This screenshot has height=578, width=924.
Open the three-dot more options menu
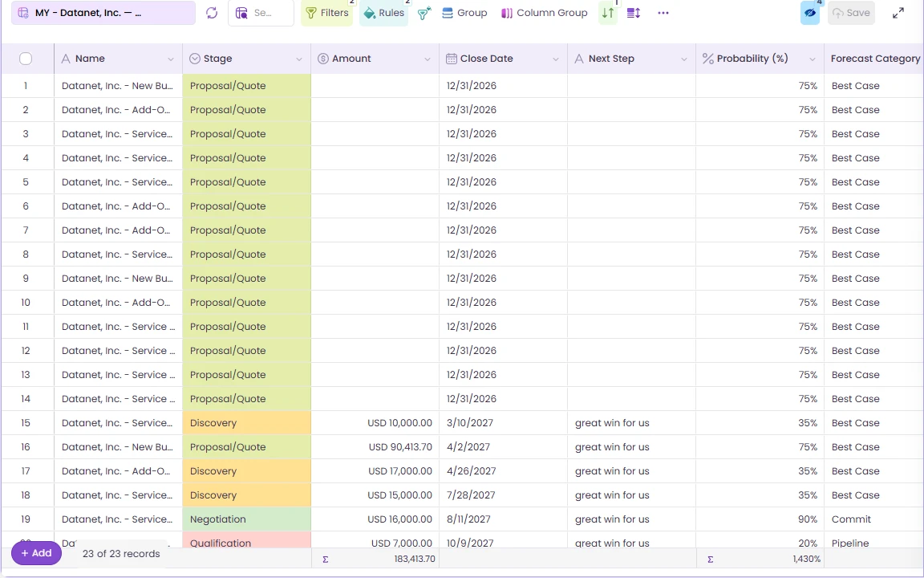click(x=663, y=13)
